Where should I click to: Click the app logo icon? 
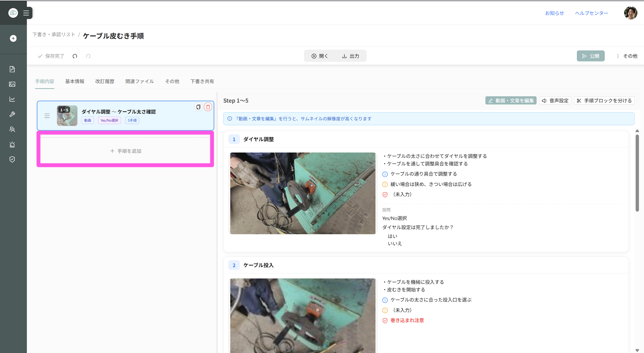point(13,13)
